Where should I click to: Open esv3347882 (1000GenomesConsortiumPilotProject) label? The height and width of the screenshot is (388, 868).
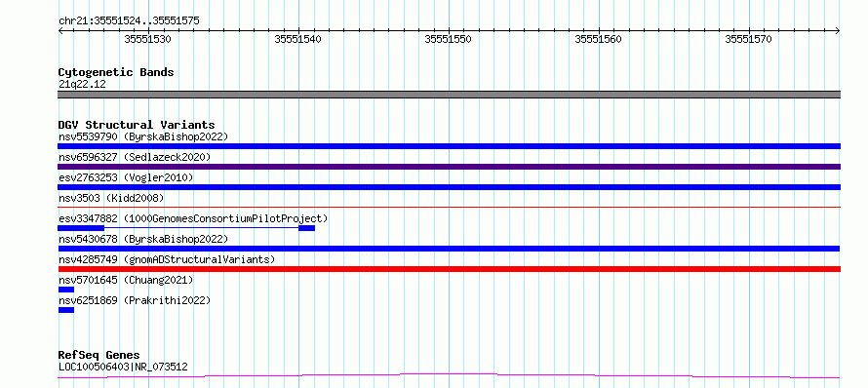[193, 218]
